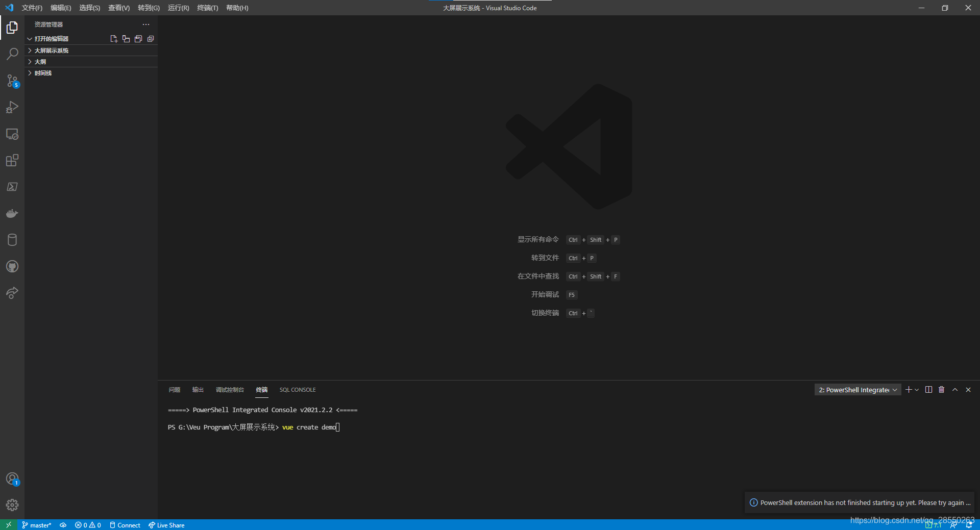Image resolution: width=980 pixels, height=530 pixels.
Task: Switch to the 终端 panel tab
Action: tap(262, 390)
